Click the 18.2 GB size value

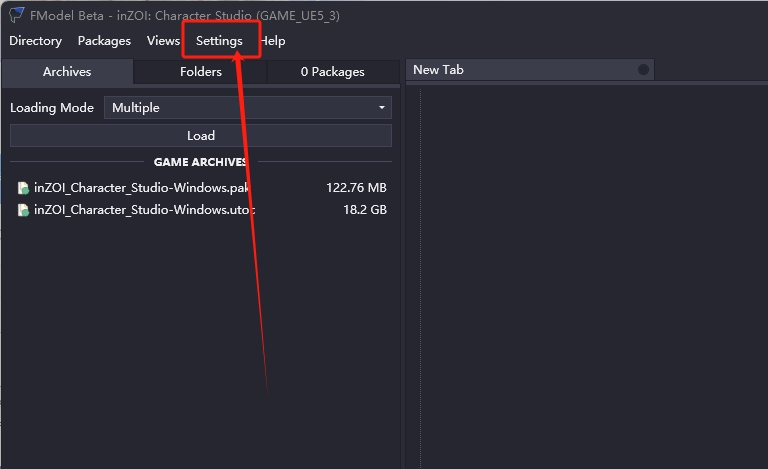pyautogui.click(x=365, y=210)
